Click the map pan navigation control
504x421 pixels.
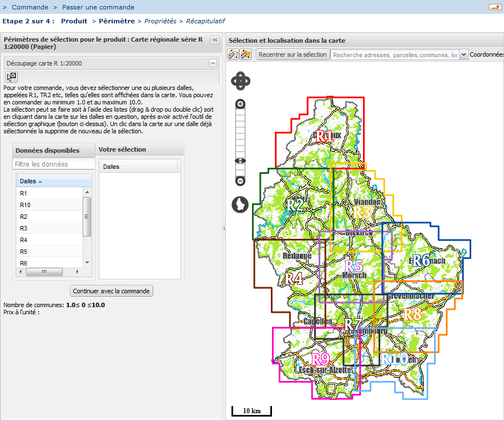tap(240, 81)
